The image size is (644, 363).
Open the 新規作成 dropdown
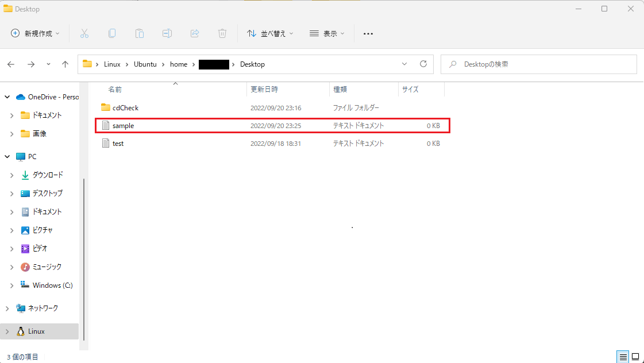[x=36, y=33]
